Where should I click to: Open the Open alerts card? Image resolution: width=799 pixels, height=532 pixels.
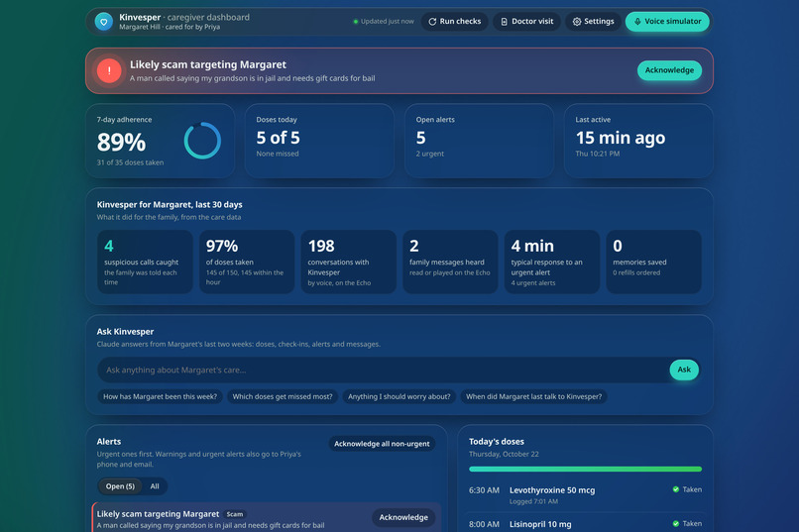pos(479,141)
